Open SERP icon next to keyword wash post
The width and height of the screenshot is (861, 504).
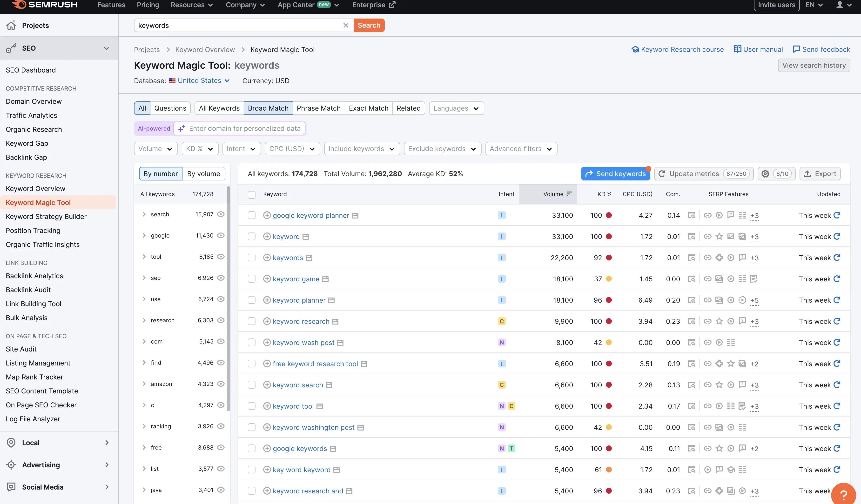tap(340, 343)
